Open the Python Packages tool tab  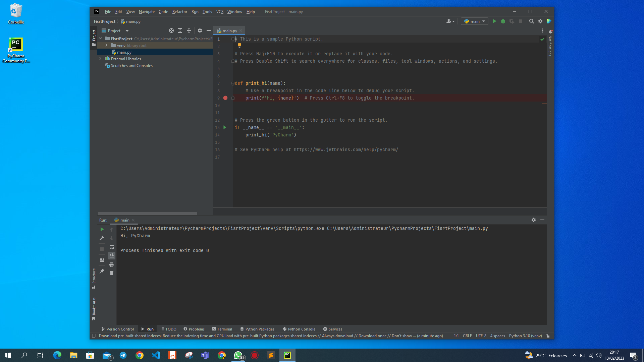point(257,329)
